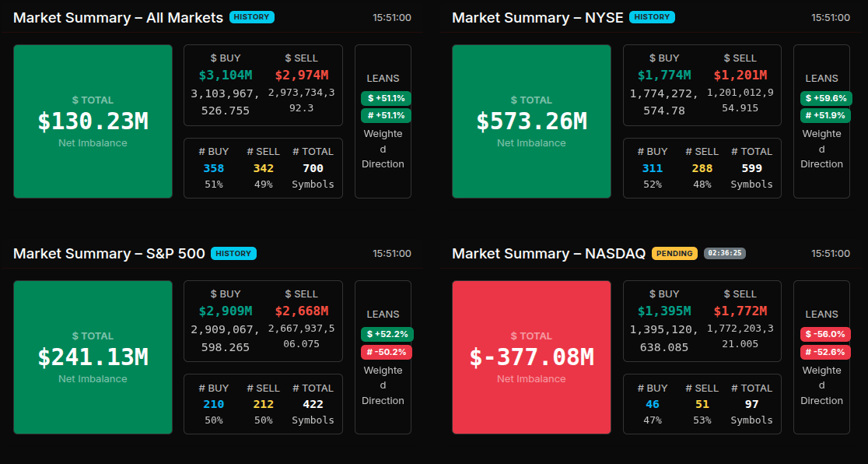Click the 51 sell count
The image size is (868, 464).
coord(702,405)
